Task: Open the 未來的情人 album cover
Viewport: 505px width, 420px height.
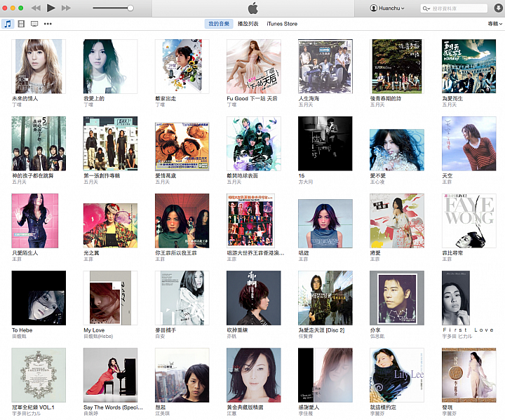Action: pos(39,67)
